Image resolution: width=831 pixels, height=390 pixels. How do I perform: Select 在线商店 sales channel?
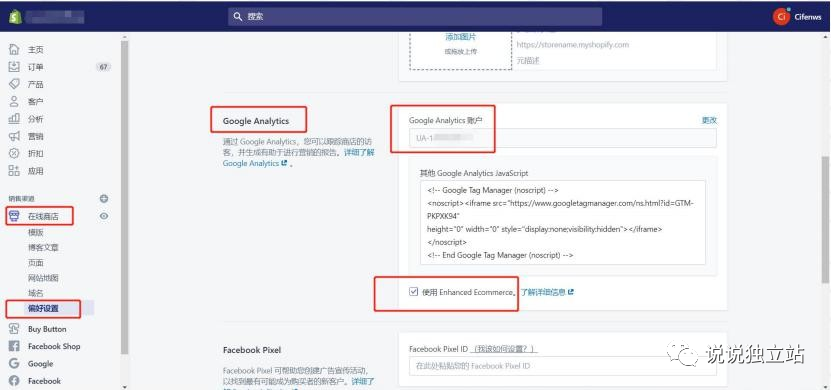pos(43,216)
